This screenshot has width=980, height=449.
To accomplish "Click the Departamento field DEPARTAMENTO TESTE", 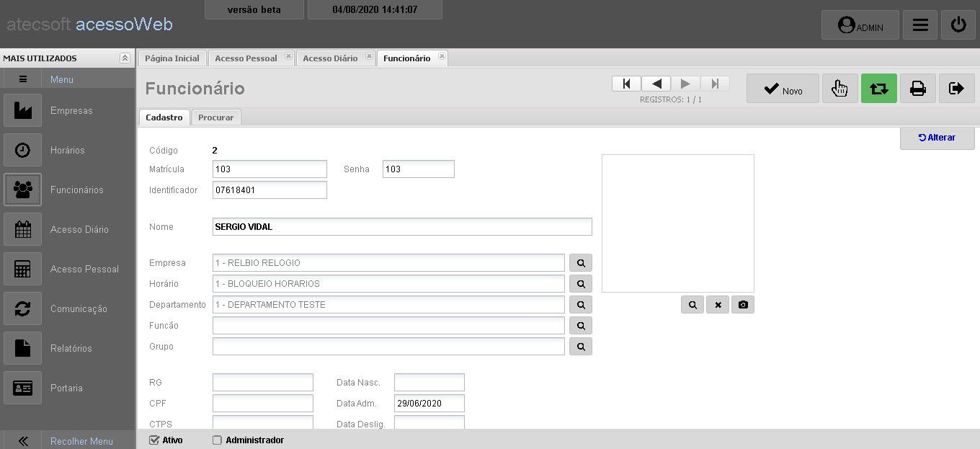I will point(388,305).
